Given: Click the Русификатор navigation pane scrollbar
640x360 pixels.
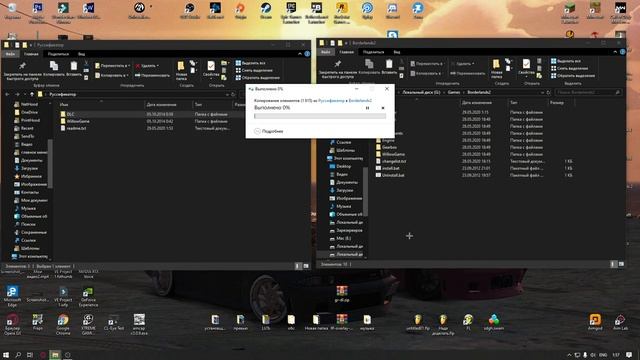Looking at the screenshot, I should 50,164.
